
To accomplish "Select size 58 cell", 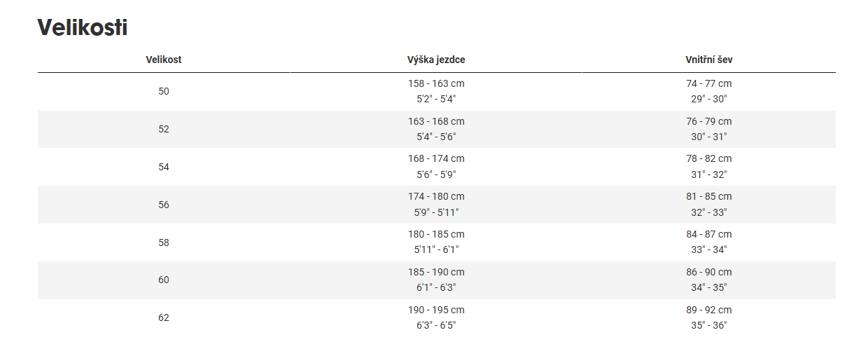I will tap(164, 242).
